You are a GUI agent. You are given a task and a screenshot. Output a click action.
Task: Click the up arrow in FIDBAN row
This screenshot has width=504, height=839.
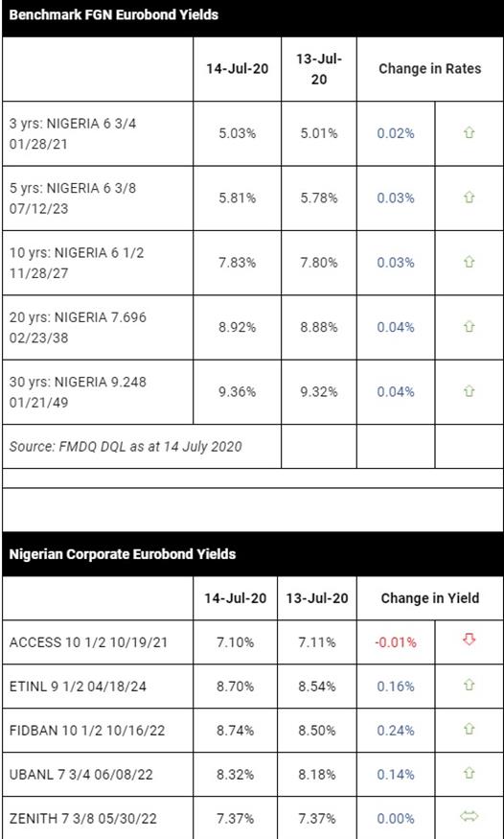(469, 730)
